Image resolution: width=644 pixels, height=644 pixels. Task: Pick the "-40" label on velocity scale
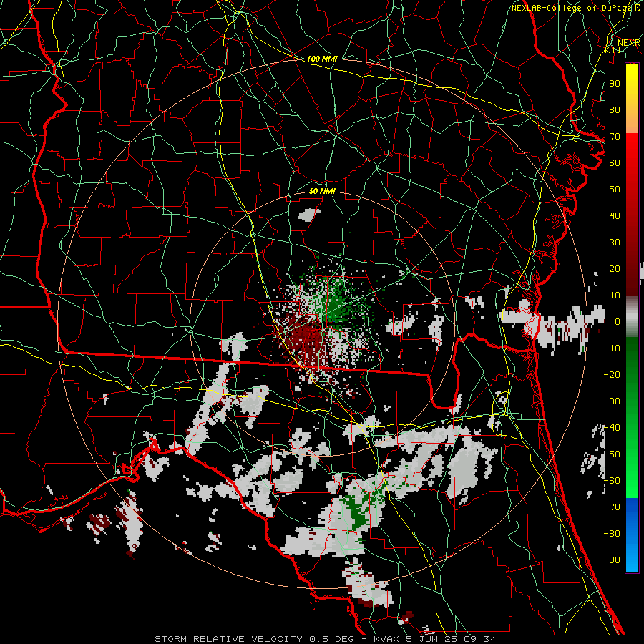click(612, 428)
